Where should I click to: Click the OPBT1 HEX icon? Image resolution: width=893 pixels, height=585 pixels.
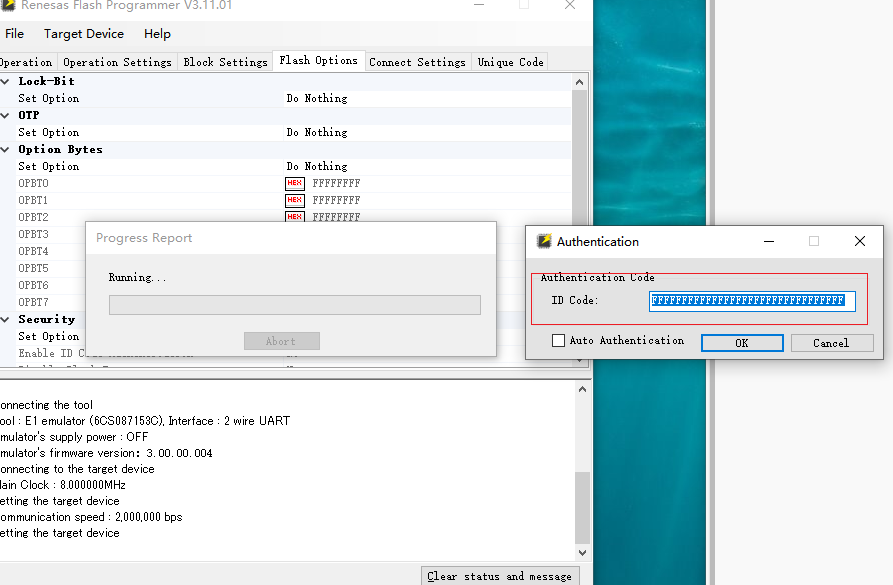click(x=294, y=201)
